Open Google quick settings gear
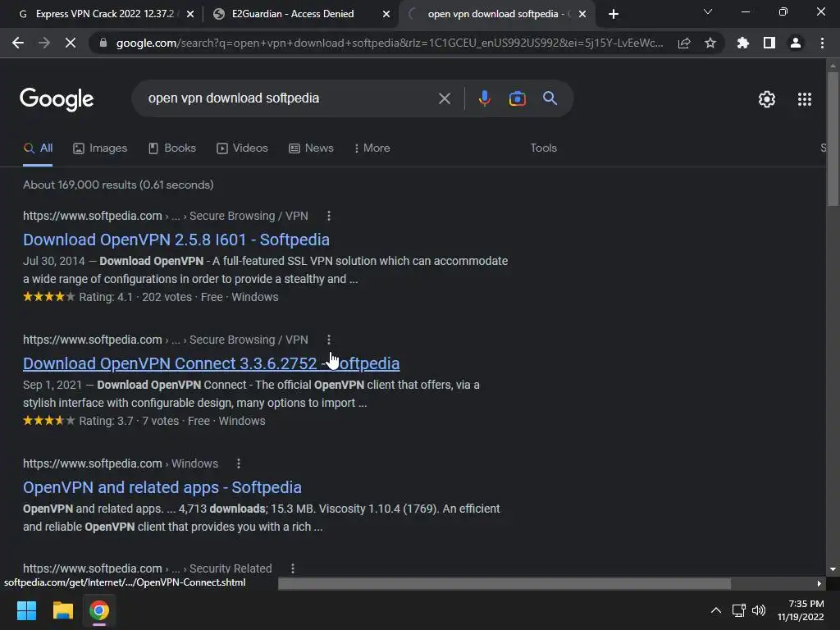This screenshot has height=630, width=840. (767, 99)
